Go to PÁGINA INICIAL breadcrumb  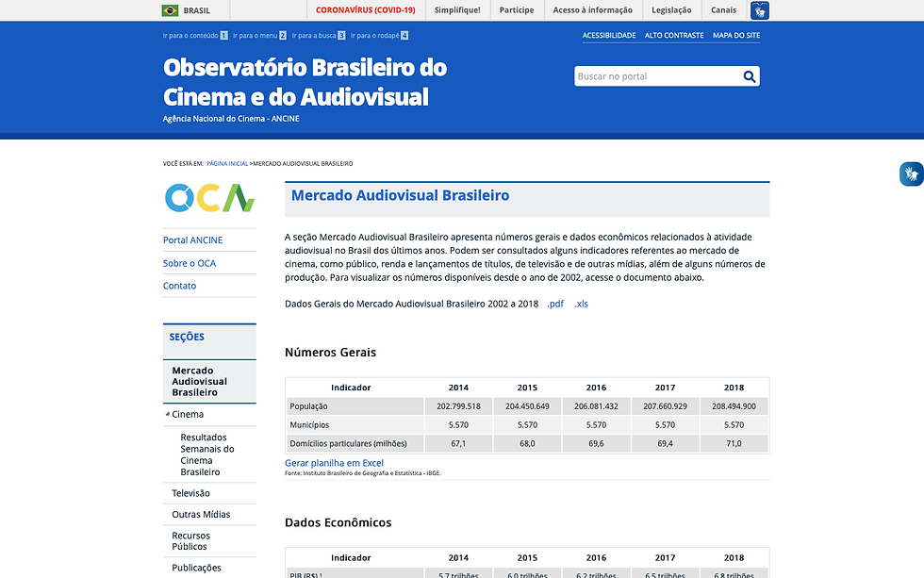pos(227,164)
